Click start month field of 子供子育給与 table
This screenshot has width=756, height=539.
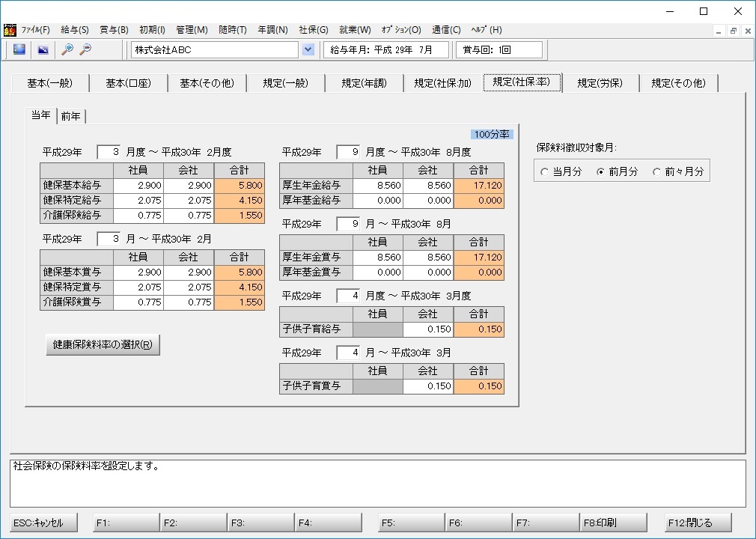(348, 296)
